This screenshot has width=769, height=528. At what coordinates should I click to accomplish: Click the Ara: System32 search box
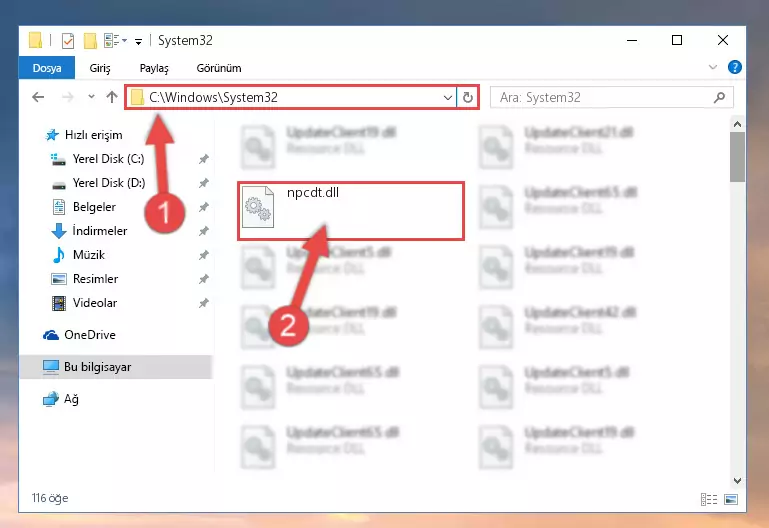(x=612, y=97)
